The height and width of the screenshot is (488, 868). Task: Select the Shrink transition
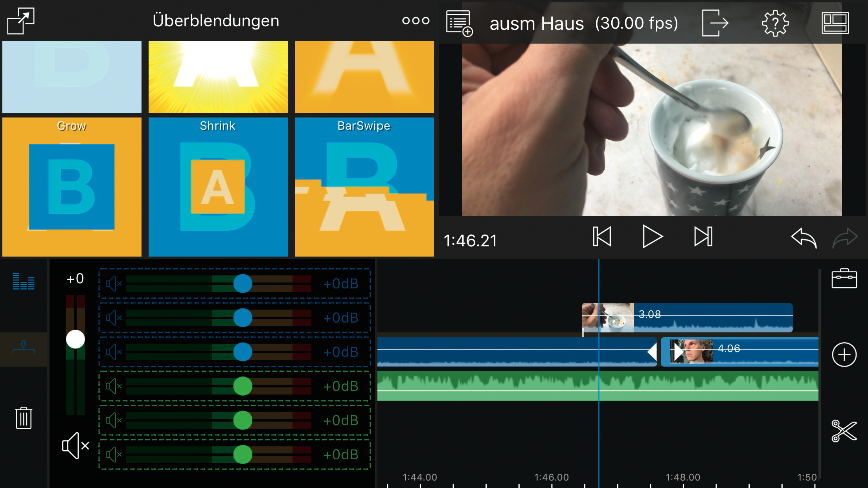[218, 187]
